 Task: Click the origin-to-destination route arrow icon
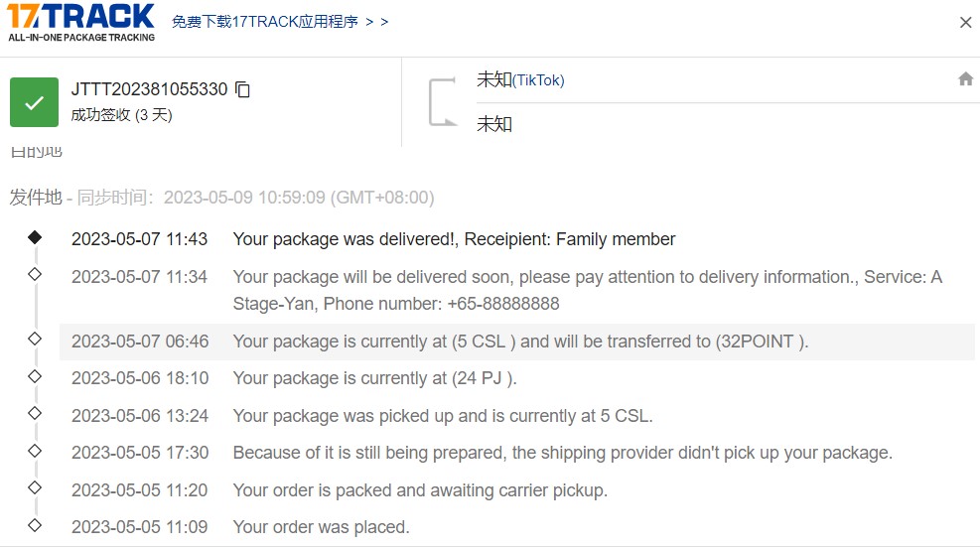coord(441,101)
